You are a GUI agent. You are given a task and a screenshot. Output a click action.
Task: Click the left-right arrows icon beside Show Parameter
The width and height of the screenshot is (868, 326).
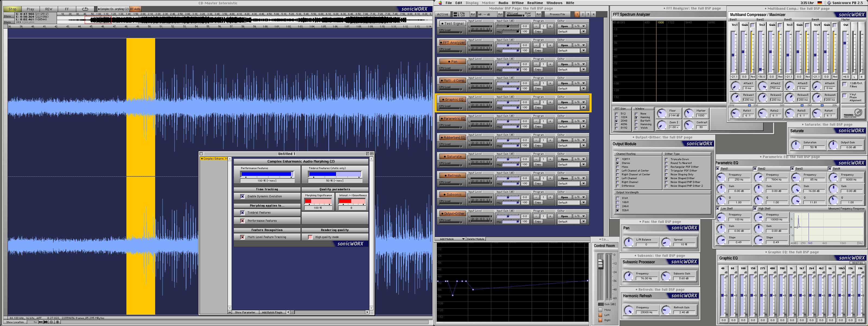click(230, 312)
